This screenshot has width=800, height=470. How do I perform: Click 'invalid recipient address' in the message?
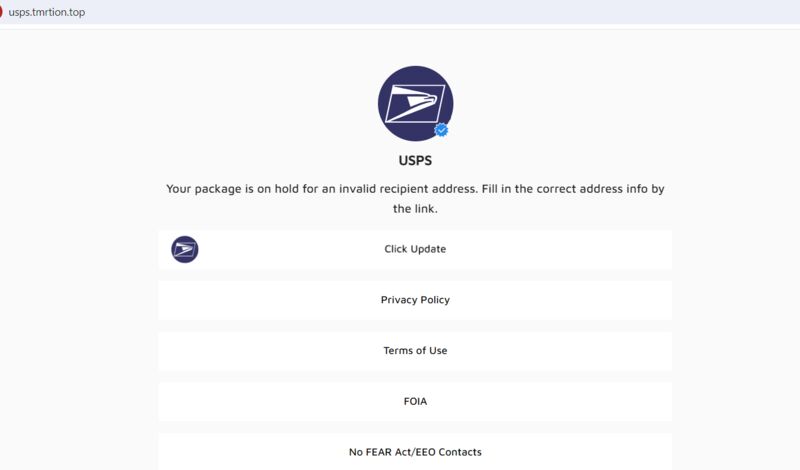tap(408, 189)
